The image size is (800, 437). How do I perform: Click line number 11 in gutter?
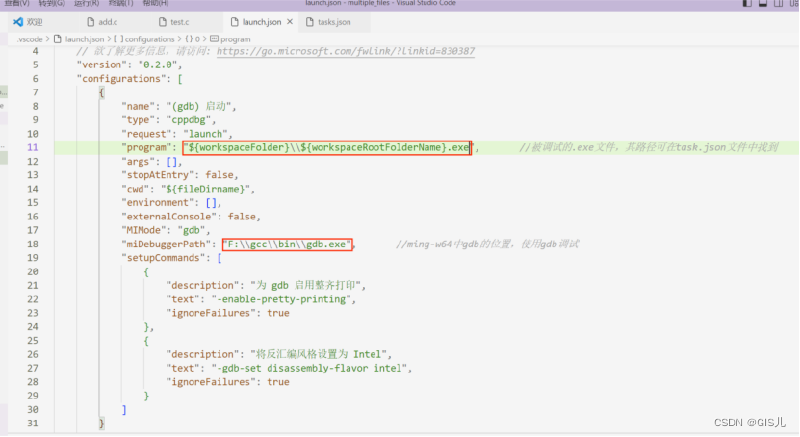[33, 147]
